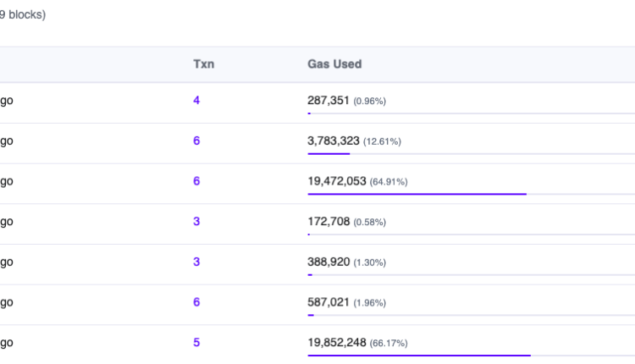Click gas usage bar under 287,351 (0.96%)
This screenshot has height=364, width=635.
(471, 113)
